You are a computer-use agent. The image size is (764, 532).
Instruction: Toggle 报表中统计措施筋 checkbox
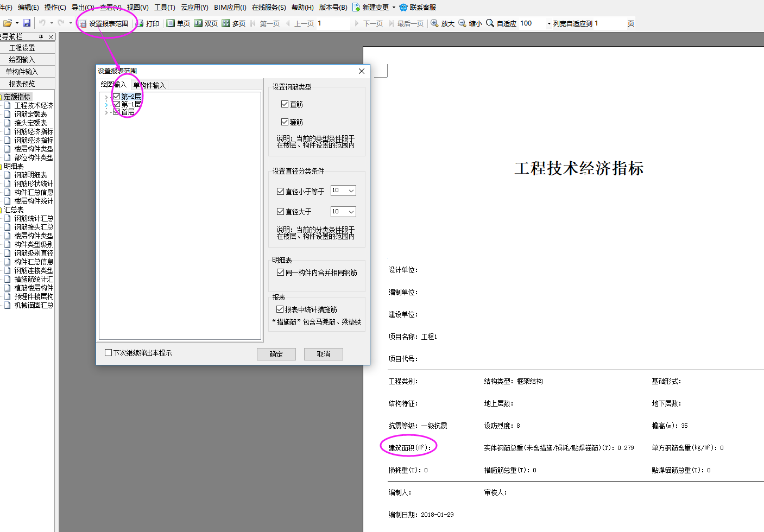tap(280, 309)
